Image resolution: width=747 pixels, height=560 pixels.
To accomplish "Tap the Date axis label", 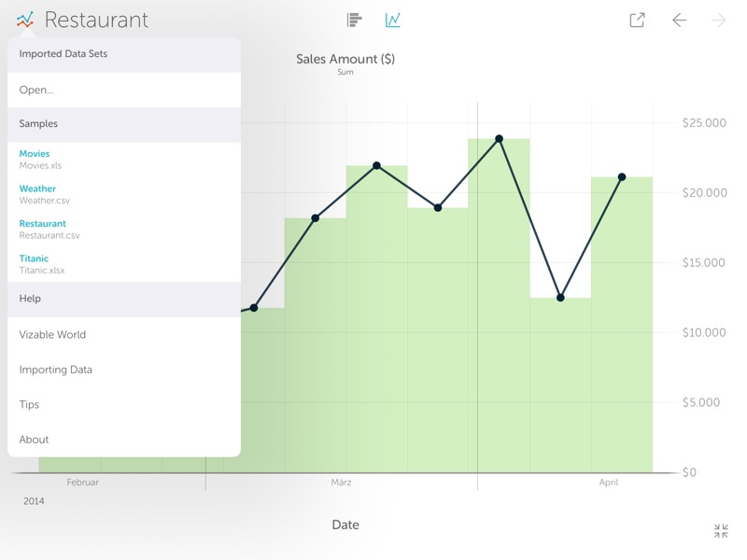I will coord(345,525).
